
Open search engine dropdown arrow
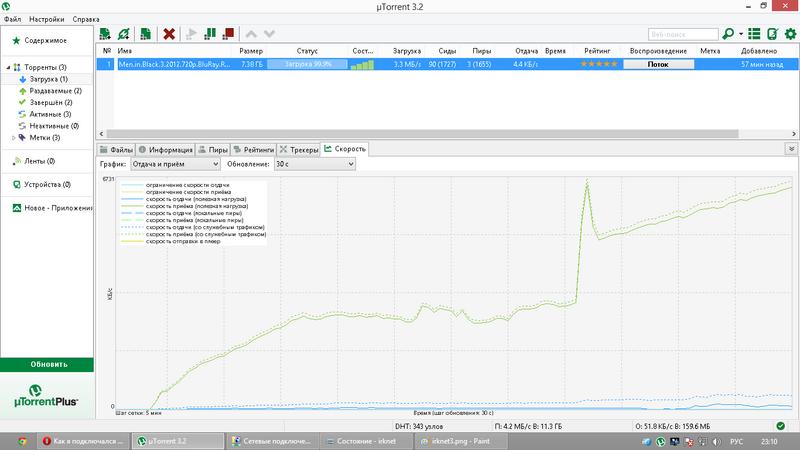pos(741,34)
